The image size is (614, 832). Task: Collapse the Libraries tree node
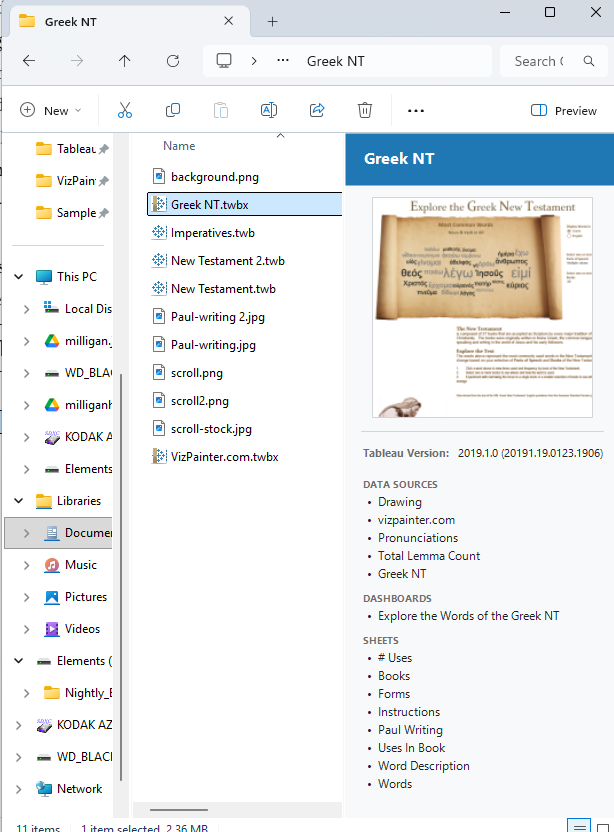(x=19, y=500)
